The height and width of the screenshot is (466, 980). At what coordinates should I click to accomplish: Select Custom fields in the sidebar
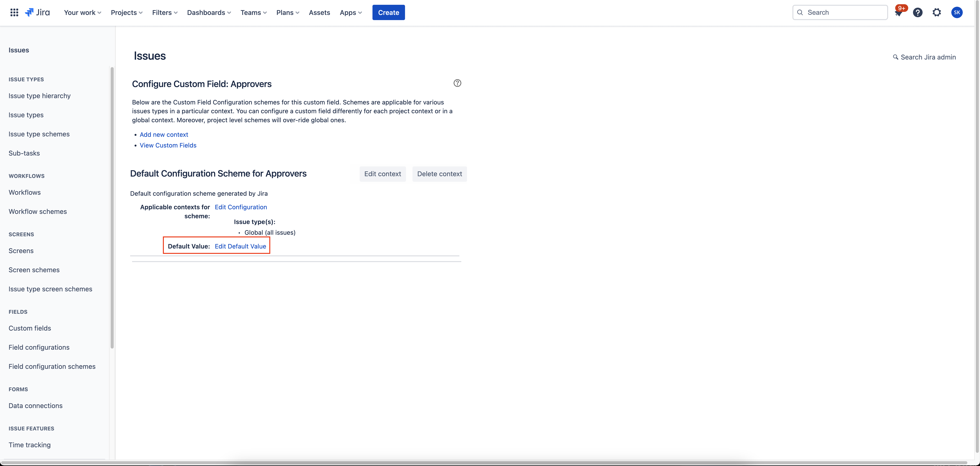pos(30,328)
